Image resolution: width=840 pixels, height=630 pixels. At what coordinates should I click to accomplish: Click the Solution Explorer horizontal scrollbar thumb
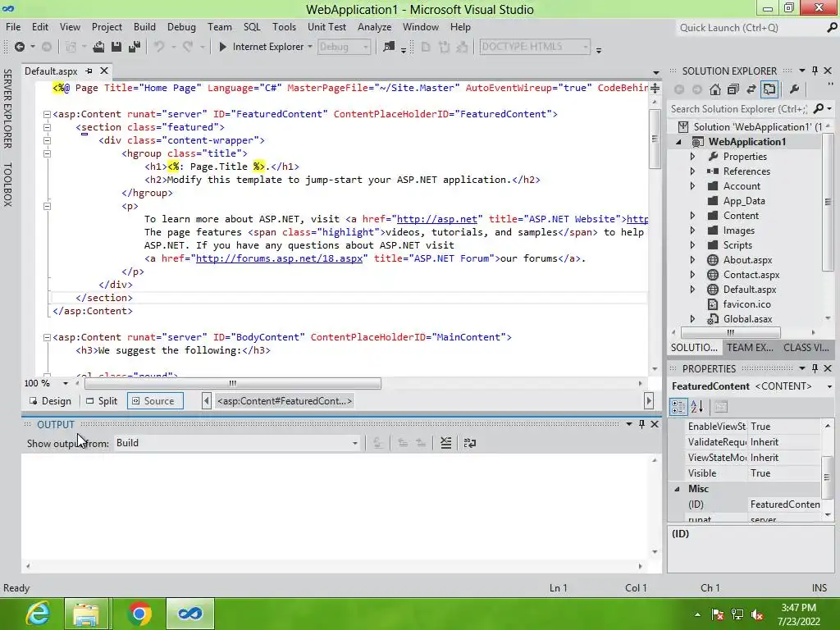click(730, 333)
